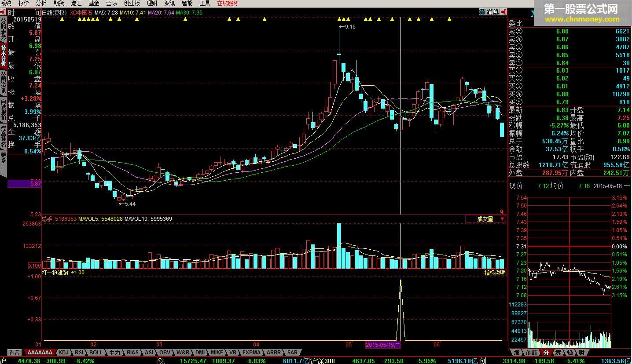Viewport: 632px width, 364px height.
Task: Open the 工具 menu
Action: (205, 3)
